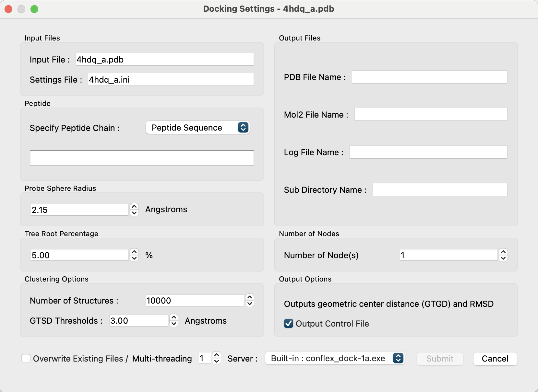Select the Sub Directory Name field

coord(439,190)
